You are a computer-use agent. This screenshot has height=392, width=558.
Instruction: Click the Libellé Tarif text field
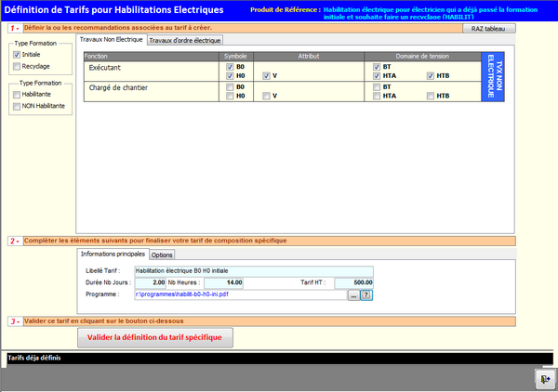(253, 271)
